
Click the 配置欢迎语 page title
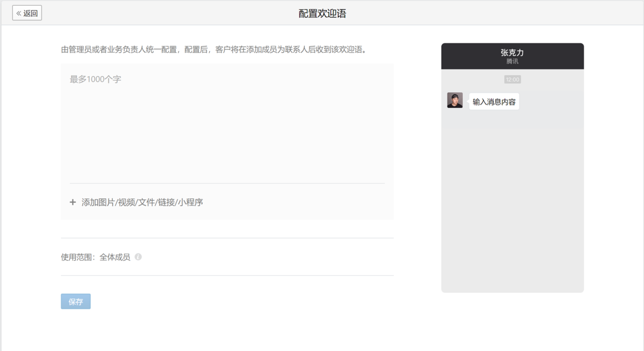[x=322, y=14]
